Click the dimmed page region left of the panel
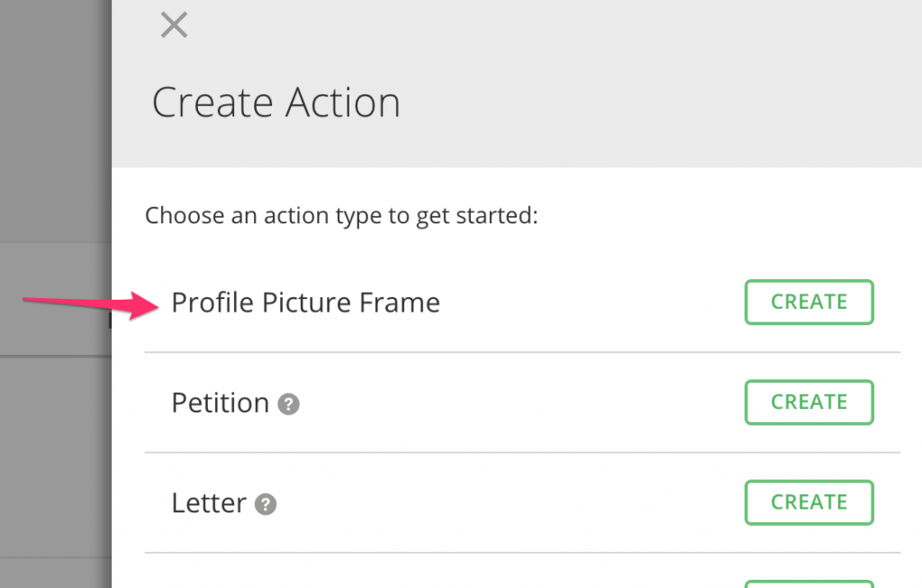Image resolution: width=922 pixels, height=588 pixels. point(54,450)
